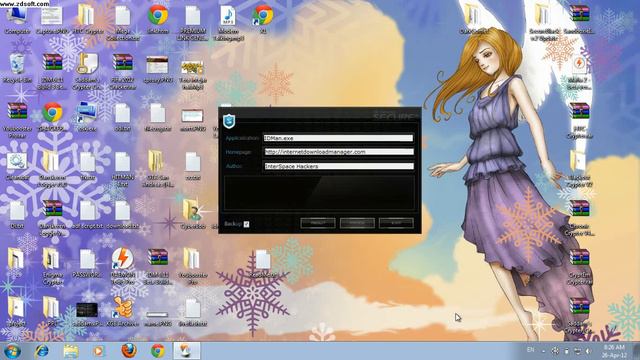
Task: Click the volume speaker tray icon
Action: click(588, 351)
